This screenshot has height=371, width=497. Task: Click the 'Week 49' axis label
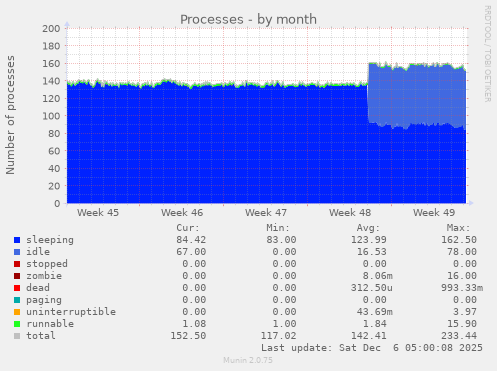434,213
